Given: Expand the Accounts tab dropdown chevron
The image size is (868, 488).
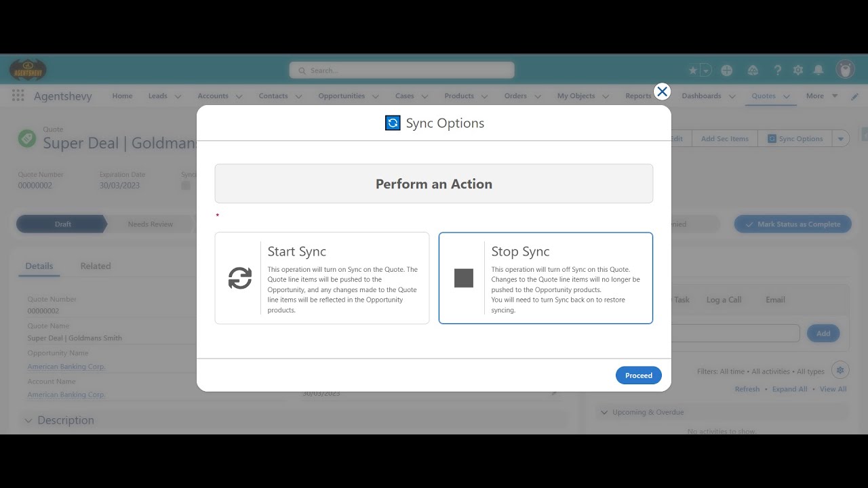Looking at the screenshot, I should [239, 96].
